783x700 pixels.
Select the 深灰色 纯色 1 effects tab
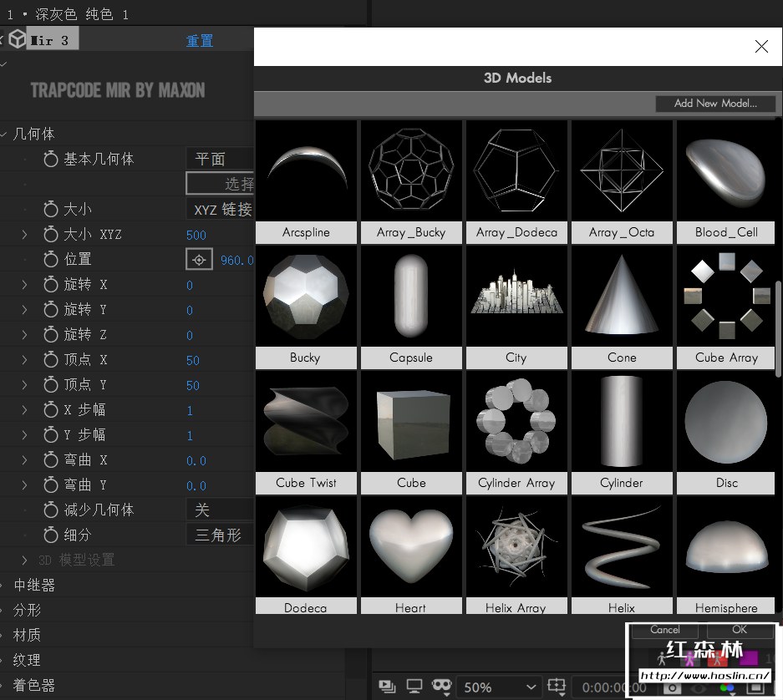67,14
